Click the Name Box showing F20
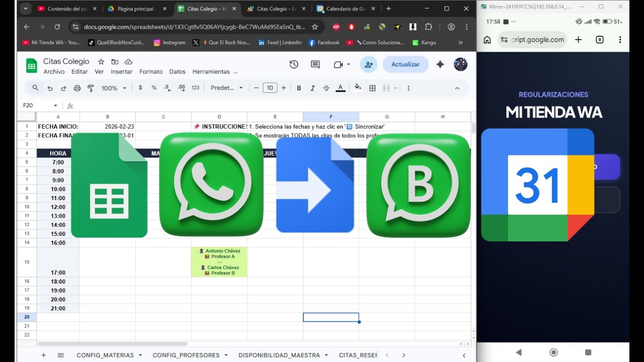The height and width of the screenshot is (362, 644). click(35, 106)
